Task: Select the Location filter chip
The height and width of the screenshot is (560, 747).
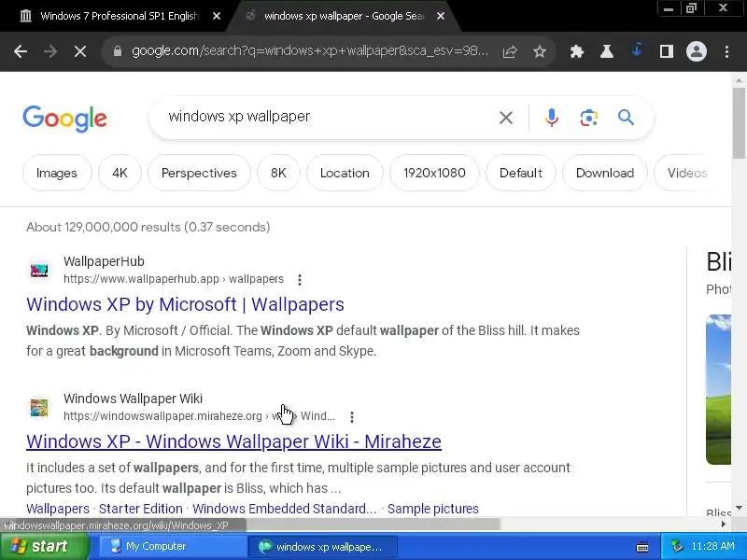Action: click(345, 173)
